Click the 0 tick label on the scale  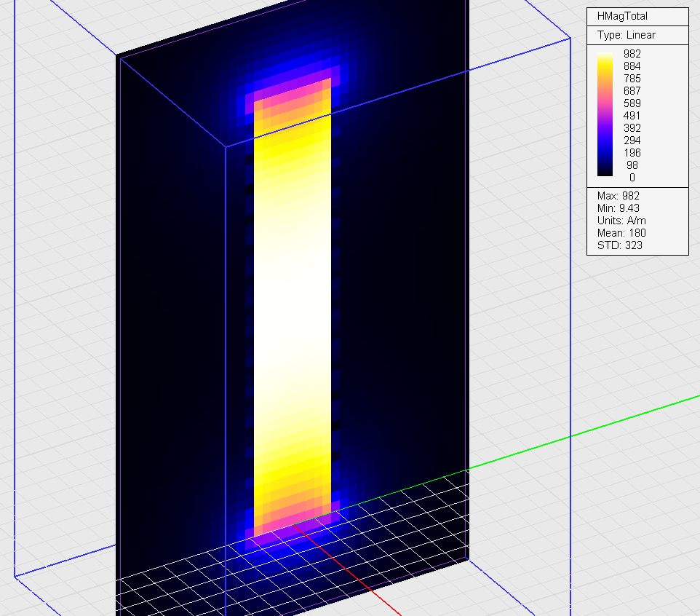pyautogui.click(x=632, y=178)
